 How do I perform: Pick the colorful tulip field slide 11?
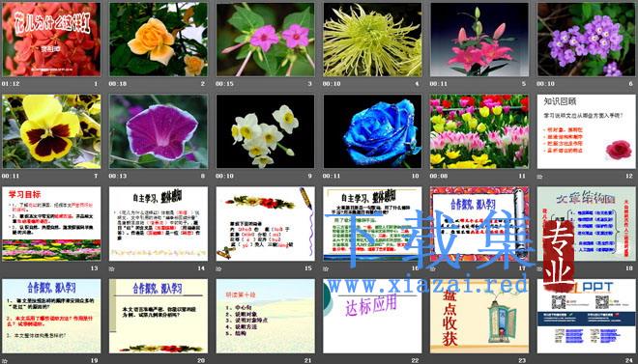[x=479, y=131]
